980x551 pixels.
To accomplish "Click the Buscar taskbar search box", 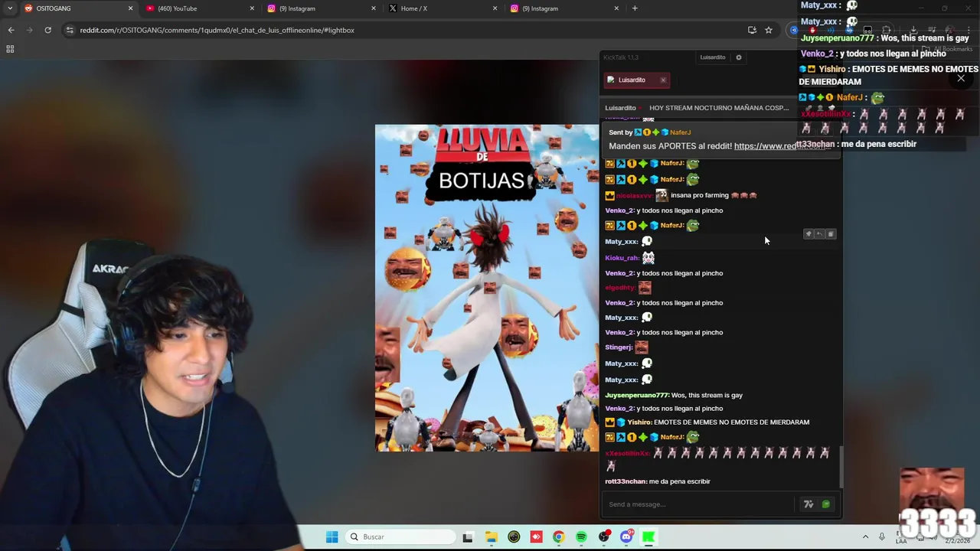I will [400, 537].
